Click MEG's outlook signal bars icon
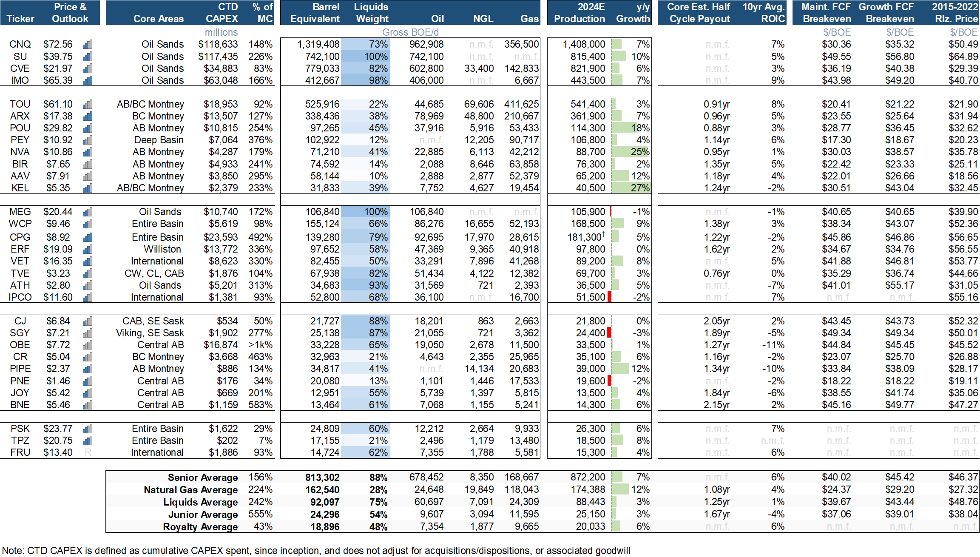Image resolution: width=980 pixels, height=557 pixels. click(x=88, y=212)
